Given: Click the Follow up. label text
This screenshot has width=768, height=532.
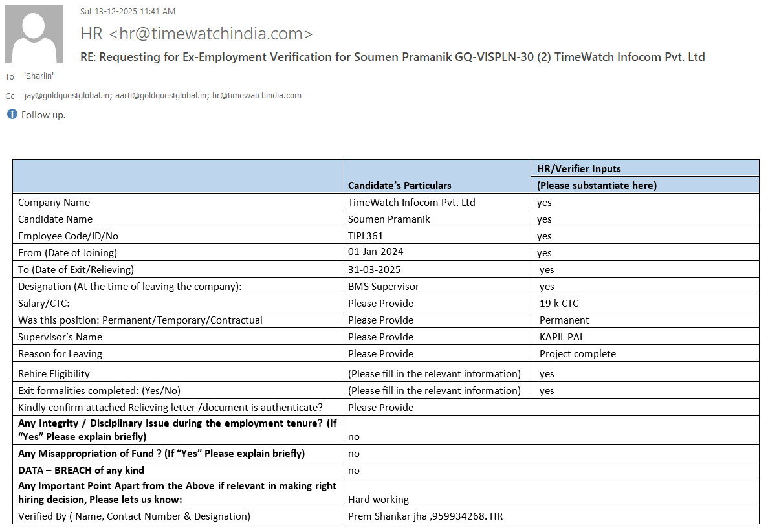Looking at the screenshot, I should (43, 115).
